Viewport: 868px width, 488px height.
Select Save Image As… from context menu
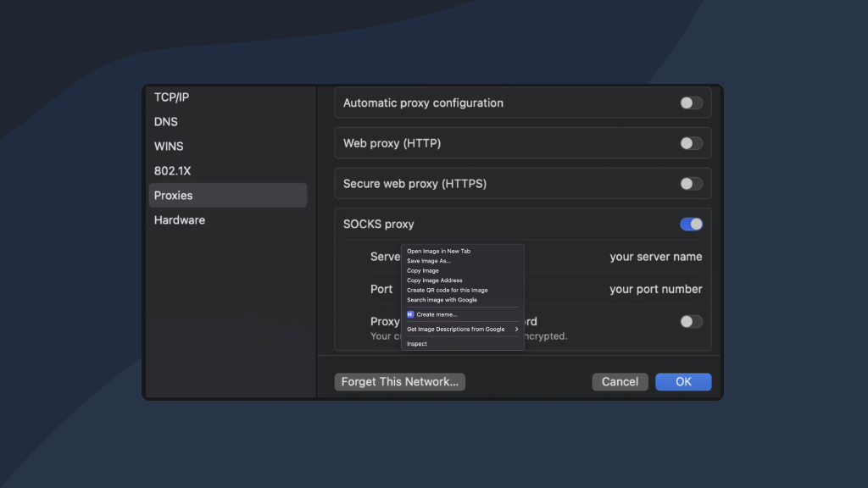(x=429, y=261)
